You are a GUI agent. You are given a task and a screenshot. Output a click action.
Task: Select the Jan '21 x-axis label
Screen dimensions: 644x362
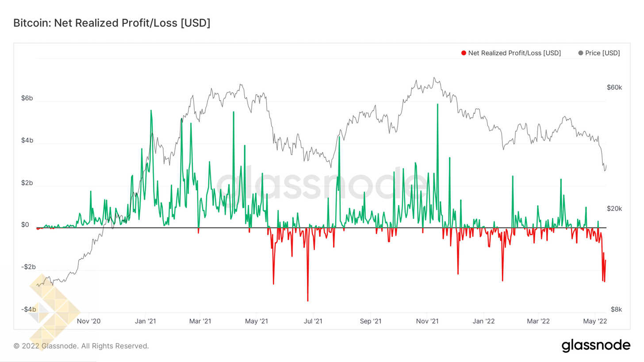[146, 321]
